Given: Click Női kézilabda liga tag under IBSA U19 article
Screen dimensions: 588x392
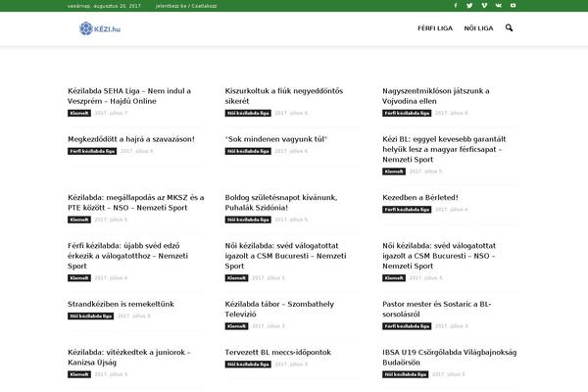Looking at the screenshot, I should tap(405, 374).
